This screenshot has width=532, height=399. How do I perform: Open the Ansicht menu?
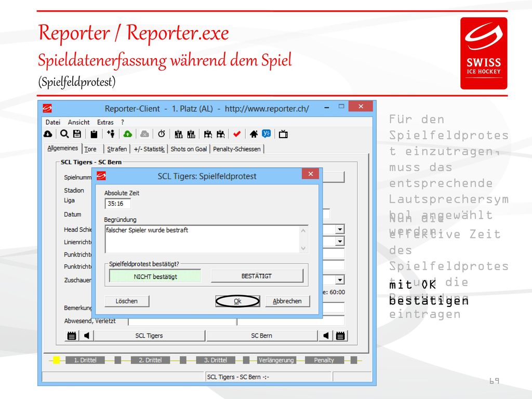click(x=79, y=122)
